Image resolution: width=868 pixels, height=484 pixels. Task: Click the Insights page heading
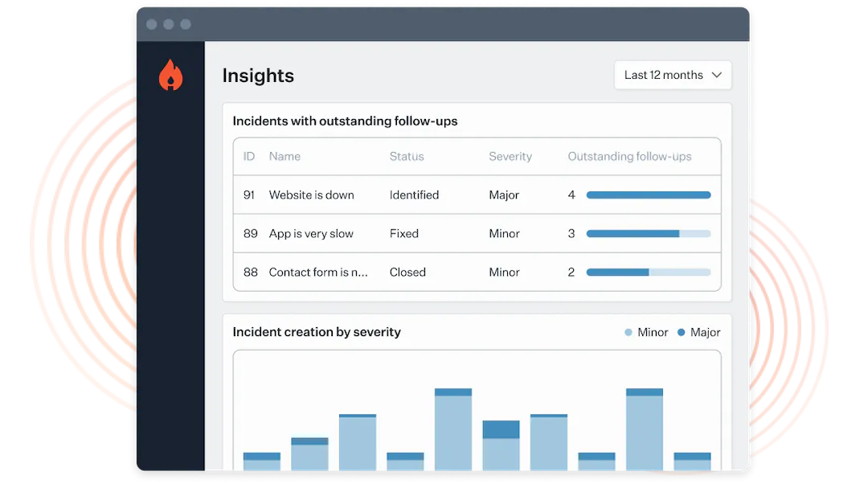coord(258,76)
